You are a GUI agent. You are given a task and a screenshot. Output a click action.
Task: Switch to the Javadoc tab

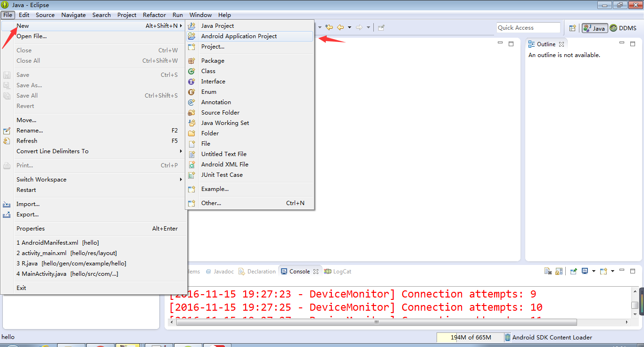pos(220,272)
